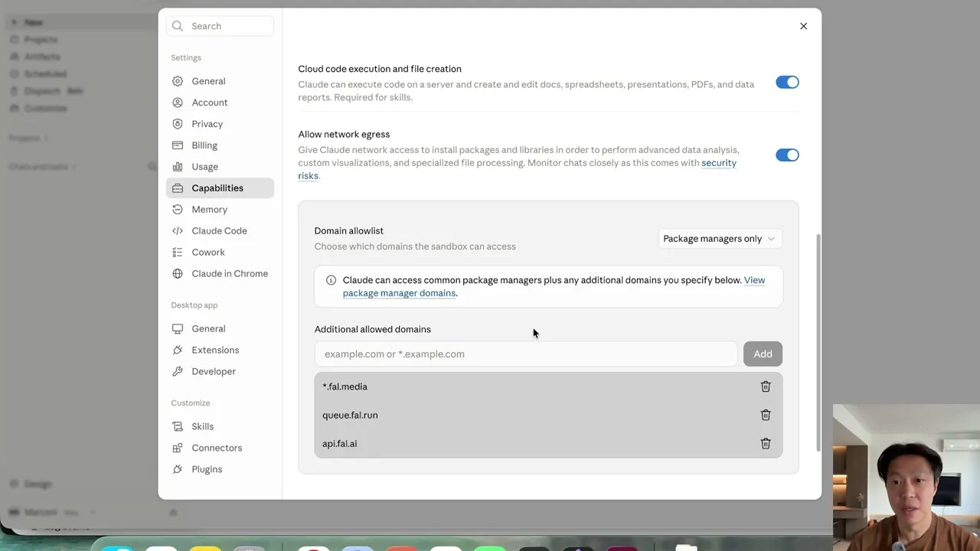
Task: Open the Usage settings section
Action: [x=220, y=167]
